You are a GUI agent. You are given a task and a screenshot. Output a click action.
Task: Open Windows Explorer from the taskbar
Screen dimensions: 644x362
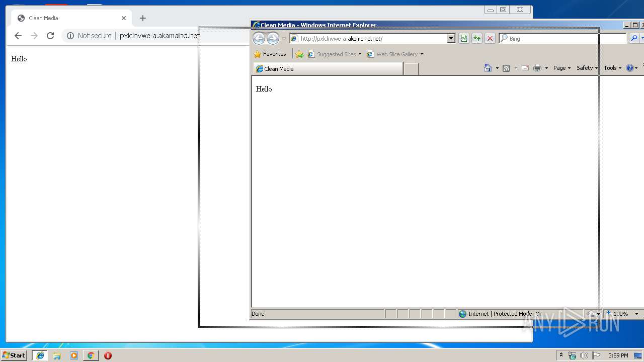click(57, 355)
